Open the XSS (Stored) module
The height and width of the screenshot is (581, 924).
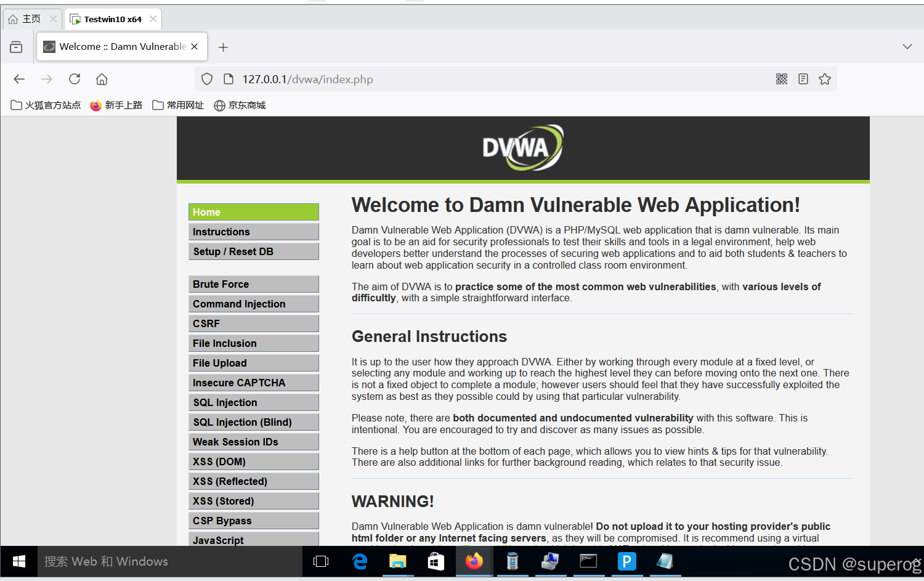pos(254,501)
